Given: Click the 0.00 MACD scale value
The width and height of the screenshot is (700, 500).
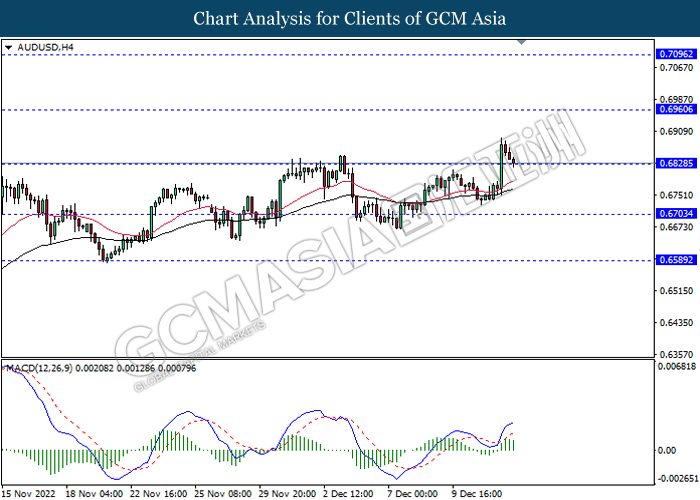Looking at the screenshot, I should pos(667,450).
